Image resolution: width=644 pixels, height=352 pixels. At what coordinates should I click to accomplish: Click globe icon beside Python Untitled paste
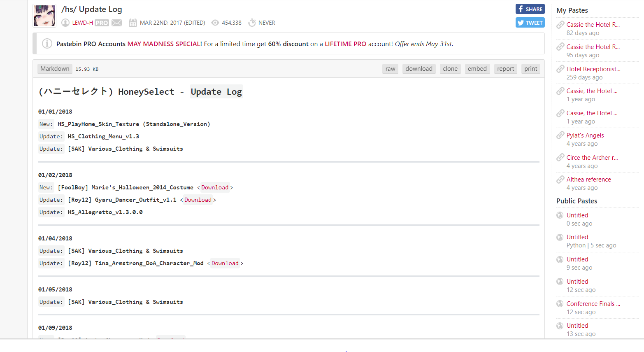coord(560,237)
